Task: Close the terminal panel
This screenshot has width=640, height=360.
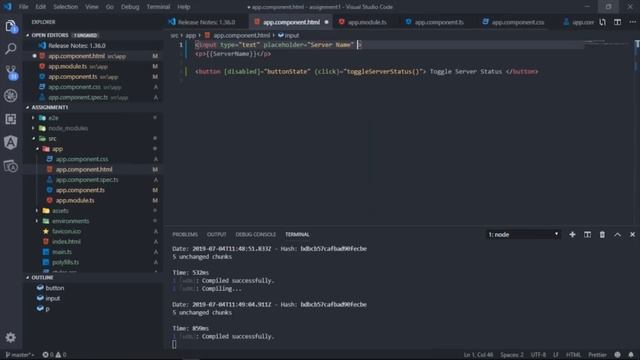Action: click(x=632, y=234)
